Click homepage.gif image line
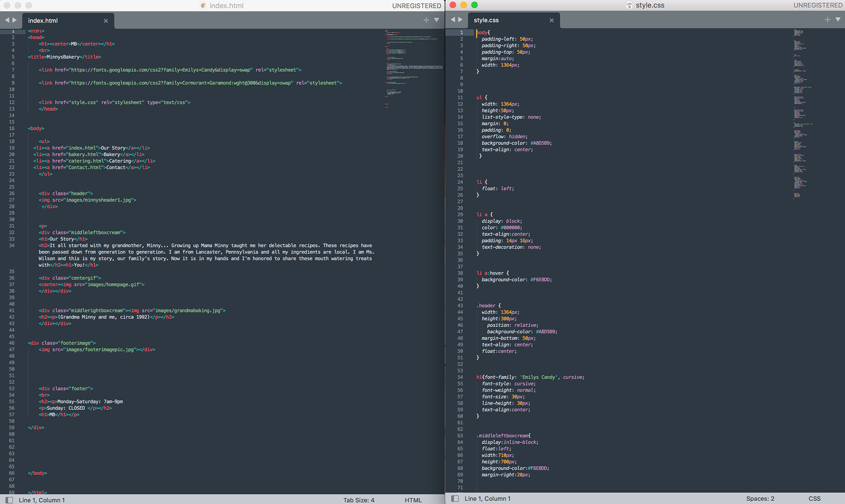 (x=92, y=285)
